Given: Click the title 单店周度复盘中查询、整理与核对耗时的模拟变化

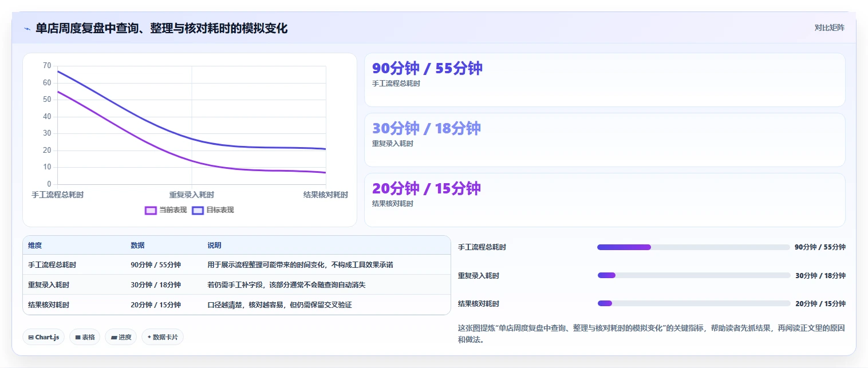Looking at the screenshot, I should [161, 28].
